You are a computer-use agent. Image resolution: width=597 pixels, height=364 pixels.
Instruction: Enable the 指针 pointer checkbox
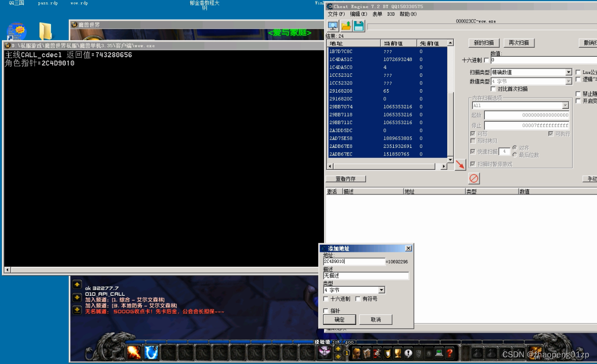[x=326, y=311]
